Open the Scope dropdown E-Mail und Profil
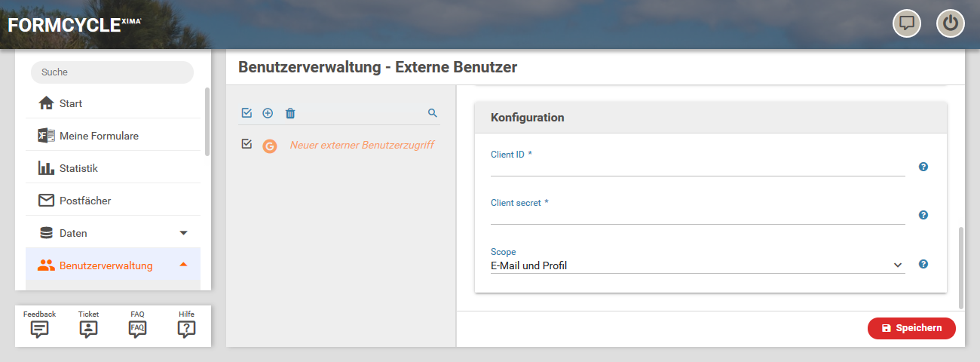The width and height of the screenshot is (980, 362). [x=697, y=265]
